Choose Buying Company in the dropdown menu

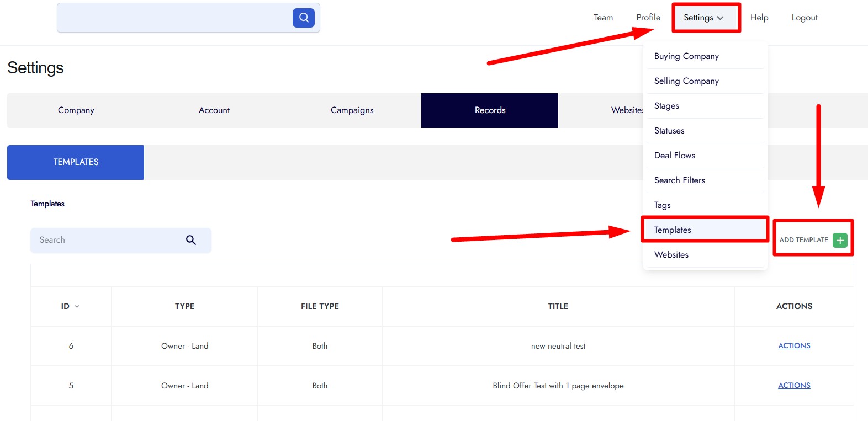(686, 56)
